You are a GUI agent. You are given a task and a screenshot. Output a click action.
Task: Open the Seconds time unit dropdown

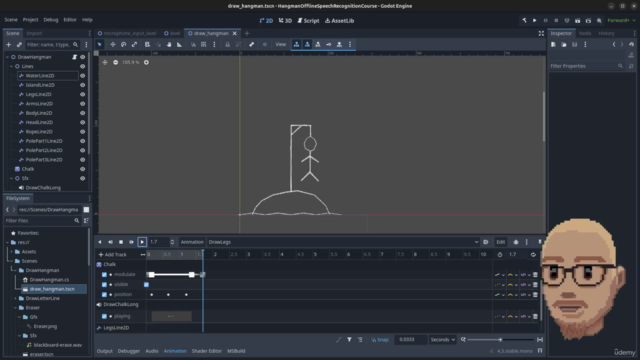click(x=442, y=340)
